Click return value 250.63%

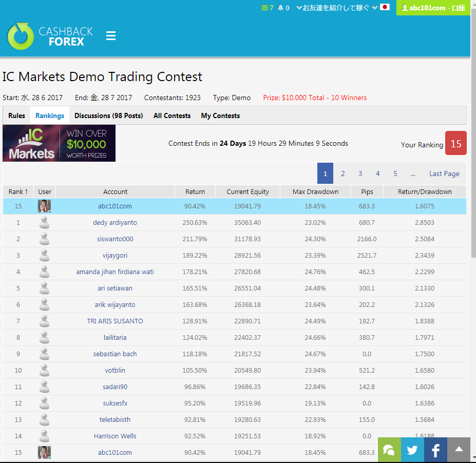(x=195, y=222)
